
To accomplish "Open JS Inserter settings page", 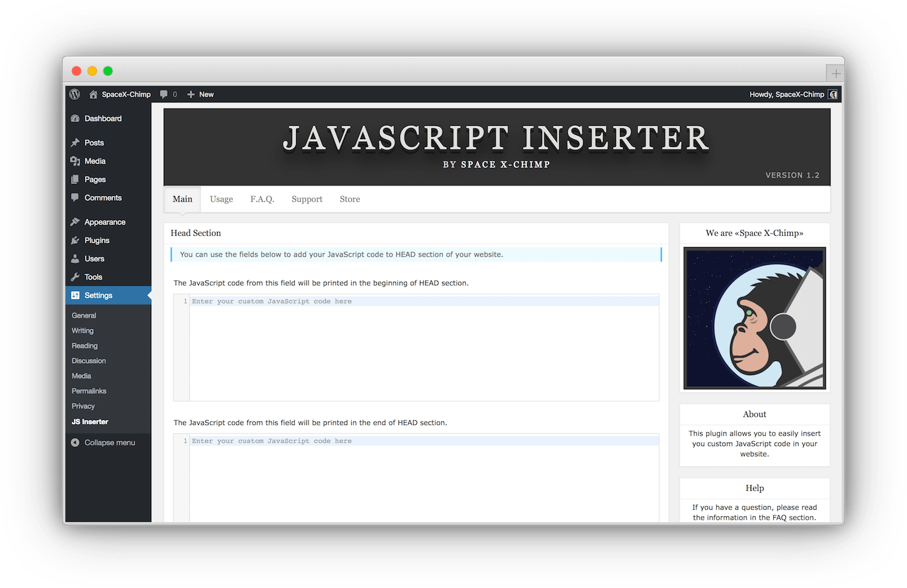I will [x=90, y=422].
